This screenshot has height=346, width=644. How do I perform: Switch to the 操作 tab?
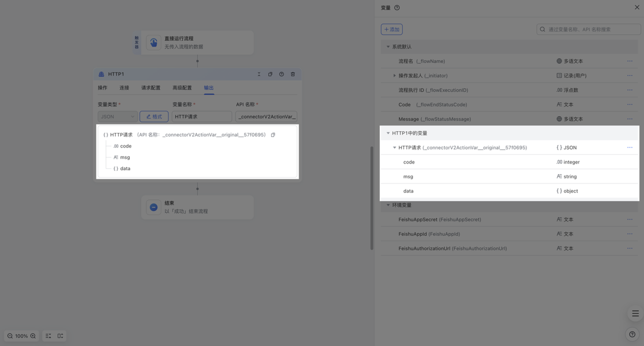click(103, 88)
